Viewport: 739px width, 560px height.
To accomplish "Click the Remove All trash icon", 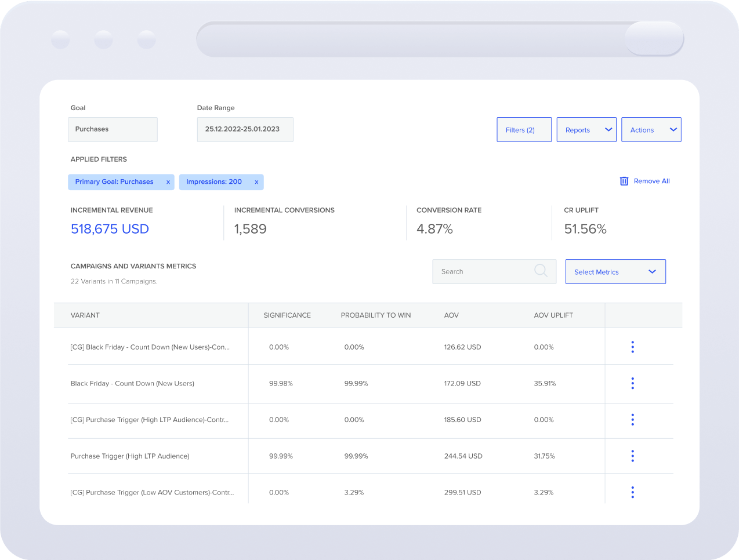I will tap(624, 181).
